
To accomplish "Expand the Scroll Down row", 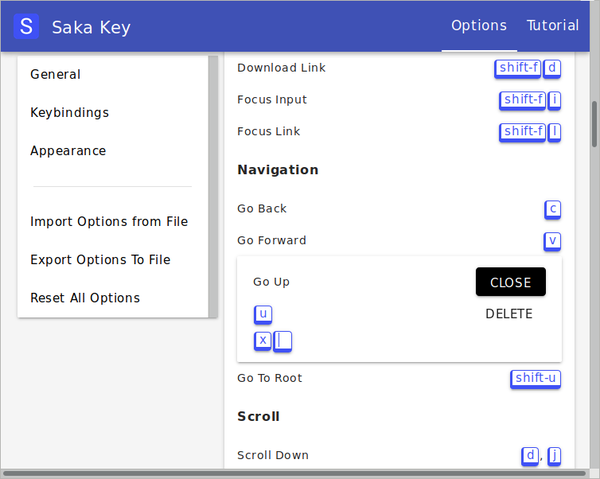I will (x=399, y=455).
